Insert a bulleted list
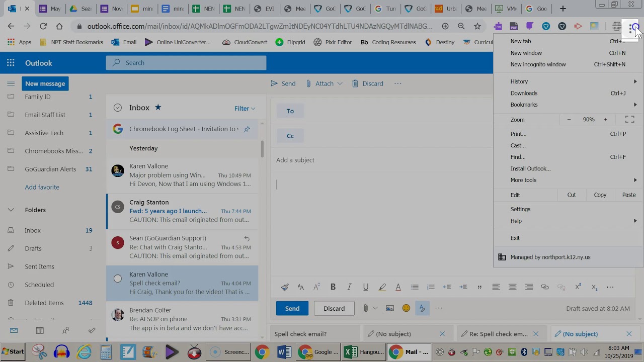The width and height of the screenshot is (644, 362). point(415,287)
